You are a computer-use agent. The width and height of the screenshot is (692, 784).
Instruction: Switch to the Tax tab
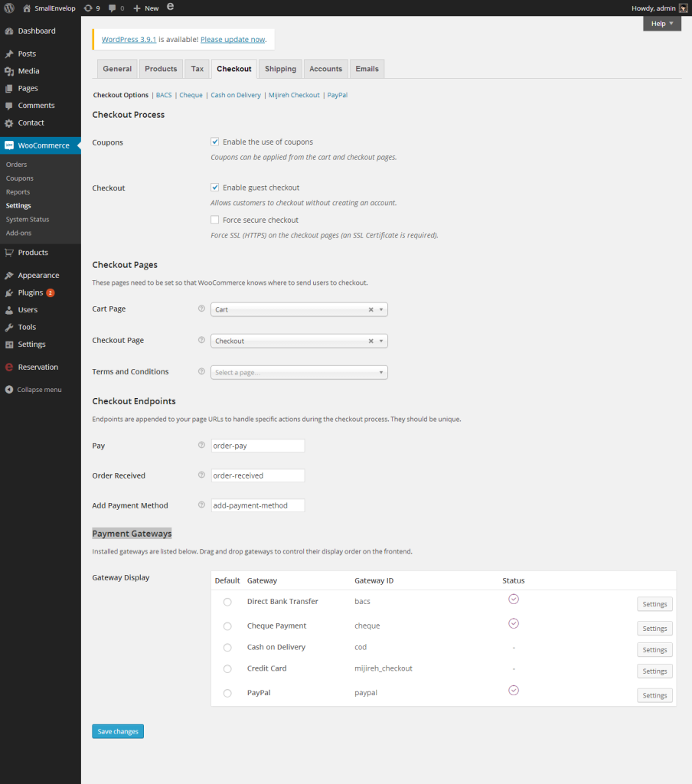coord(197,69)
